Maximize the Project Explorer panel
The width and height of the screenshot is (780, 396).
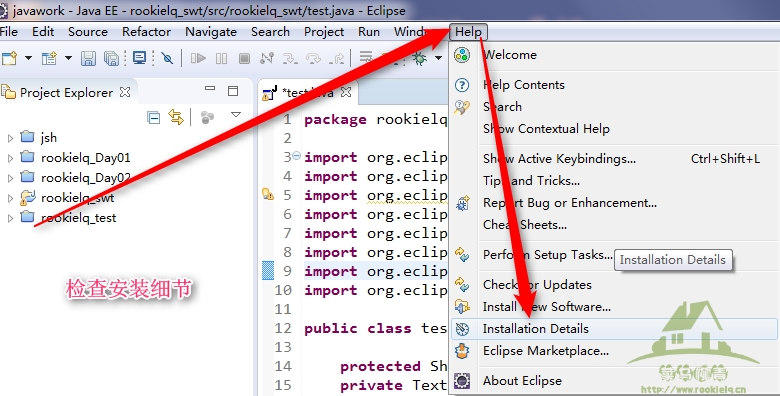233,91
